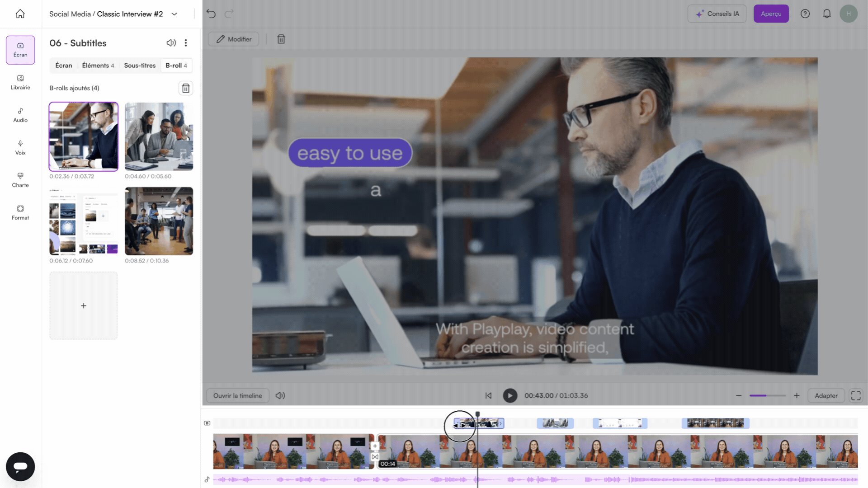
Task: Zoom in the timeline with plus icon
Action: tap(797, 395)
